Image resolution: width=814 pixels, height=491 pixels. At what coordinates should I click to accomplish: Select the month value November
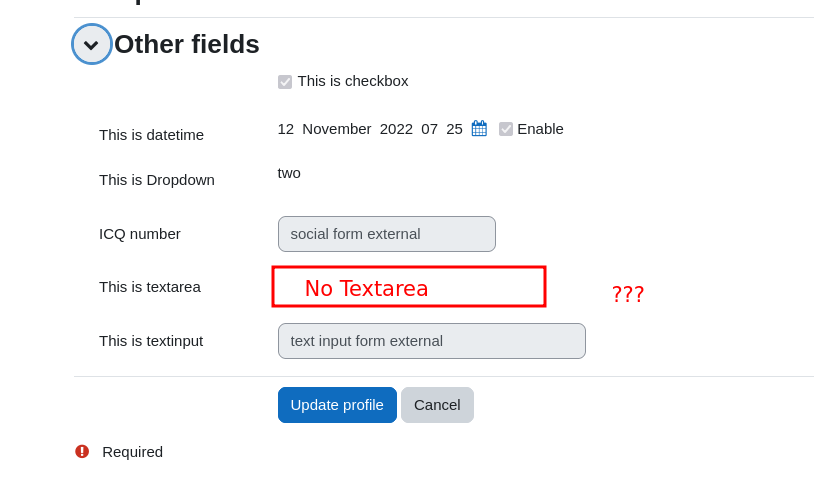click(x=336, y=129)
